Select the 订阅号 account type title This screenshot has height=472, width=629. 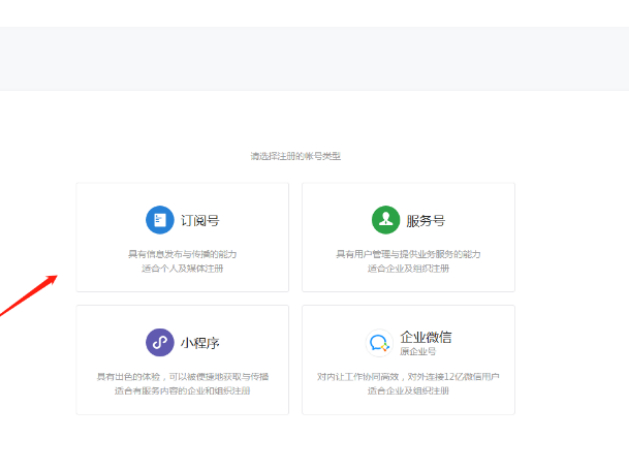pyautogui.click(x=200, y=221)
